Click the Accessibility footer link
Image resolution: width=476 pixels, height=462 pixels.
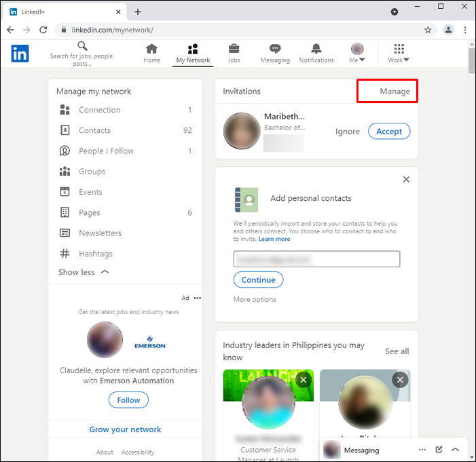point(138,452)
